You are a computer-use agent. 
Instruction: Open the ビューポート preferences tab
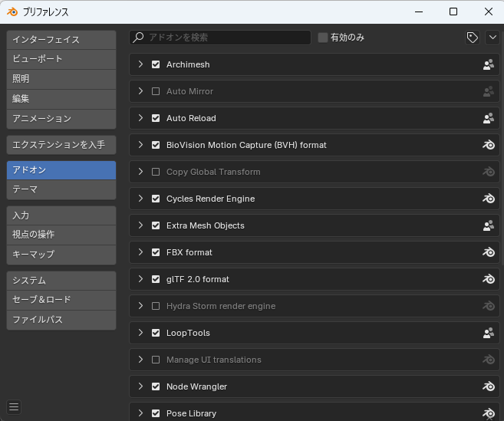click(x=61, y=59)
